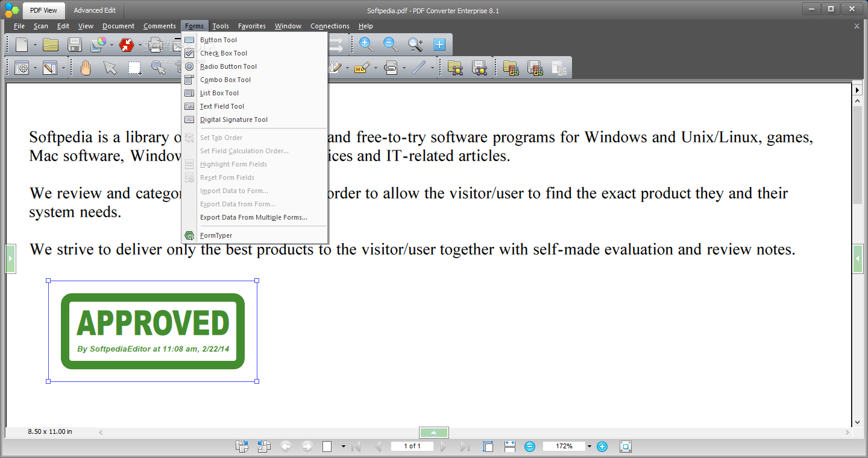Click the Dynamic Zoom magnifier icon

click(x=415, y=44)
